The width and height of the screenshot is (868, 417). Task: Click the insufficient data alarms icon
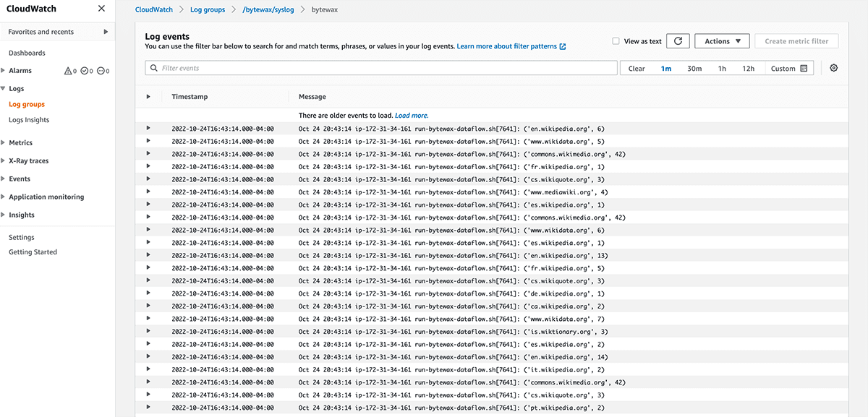pyautogui.click(x=102, y=70)
